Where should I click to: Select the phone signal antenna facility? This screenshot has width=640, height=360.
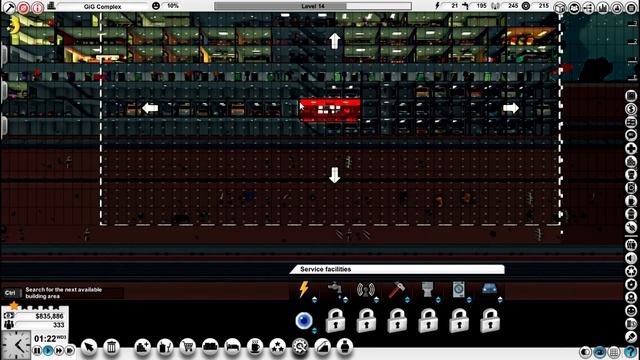click(x=365, y=289)
